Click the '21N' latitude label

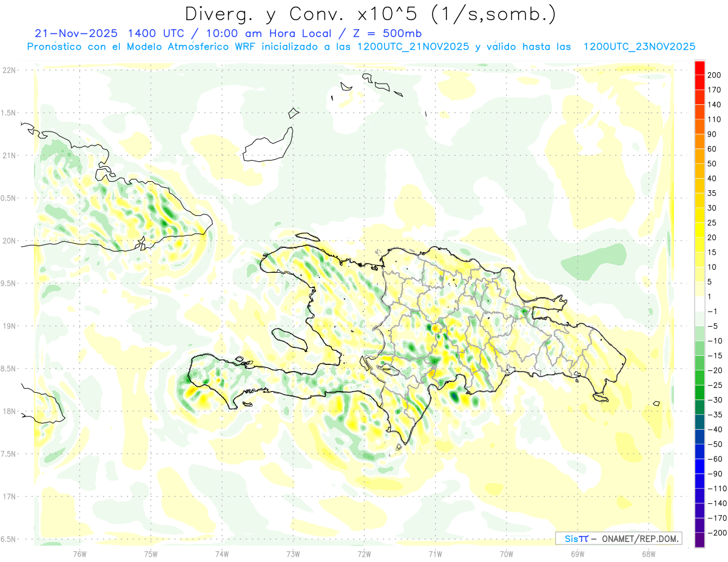pos(9,155)
